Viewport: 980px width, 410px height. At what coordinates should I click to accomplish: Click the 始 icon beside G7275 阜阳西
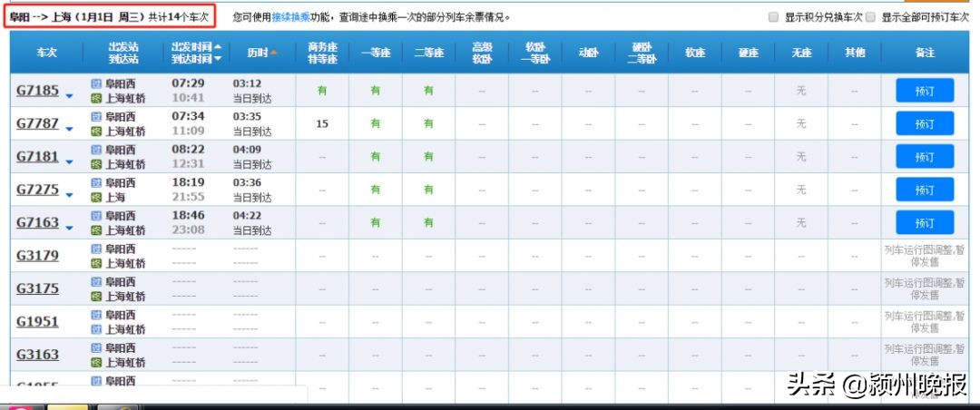(x=95, y=183)
